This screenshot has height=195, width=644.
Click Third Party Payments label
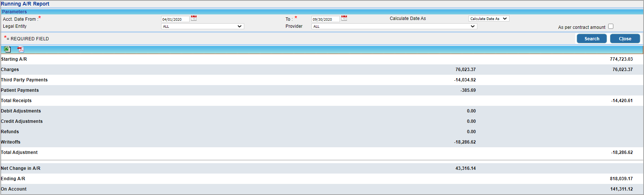24,80
